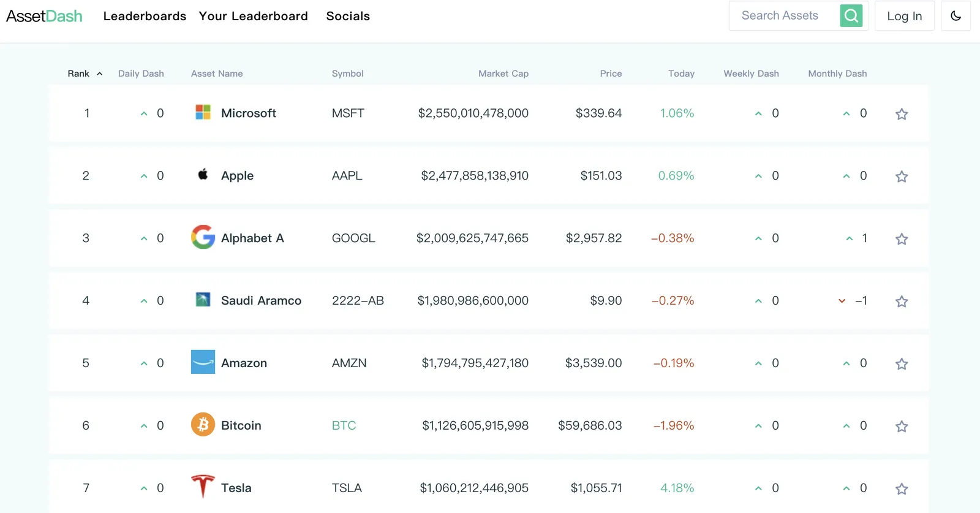980x513 pixels.
Task: Open the Microsoft asset page
Action: pyautogui.click(x=249, y=113)
